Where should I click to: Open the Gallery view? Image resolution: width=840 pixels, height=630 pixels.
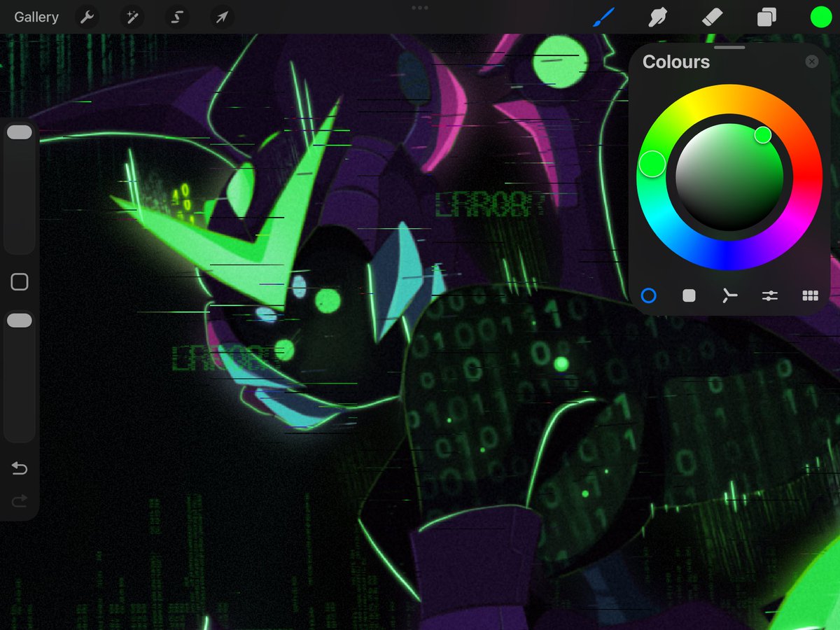[36, 17]
